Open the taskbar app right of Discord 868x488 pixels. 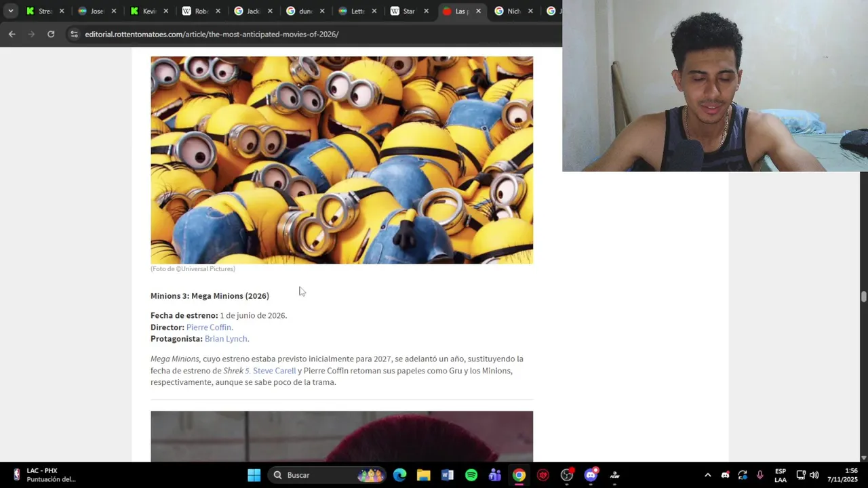point(614,475)
